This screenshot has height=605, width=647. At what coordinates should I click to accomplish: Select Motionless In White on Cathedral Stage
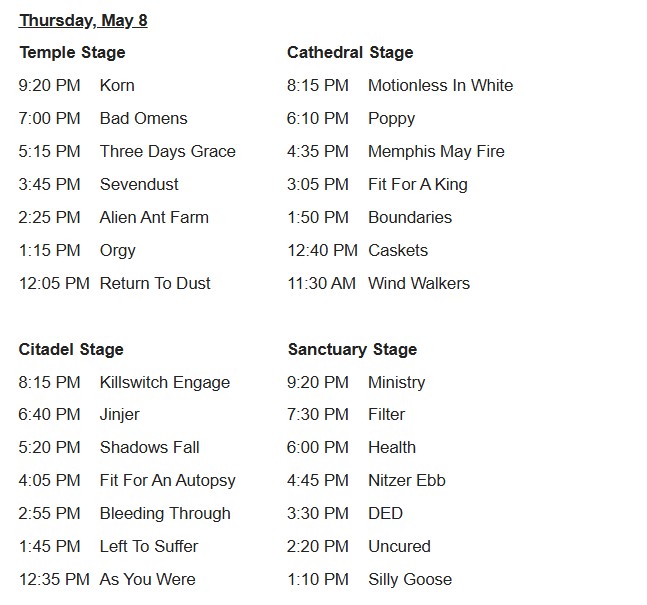click(441, 85)
